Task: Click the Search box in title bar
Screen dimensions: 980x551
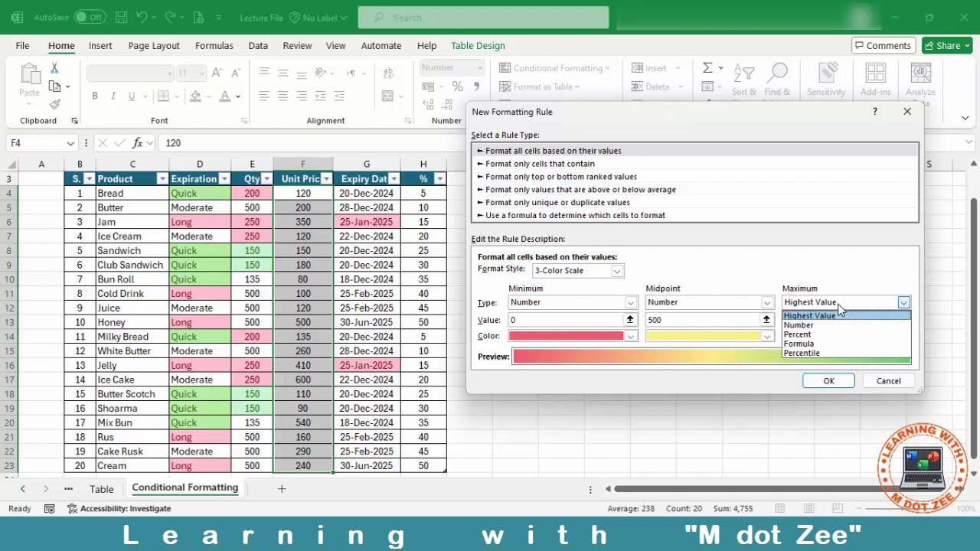Action: point(483,17)
